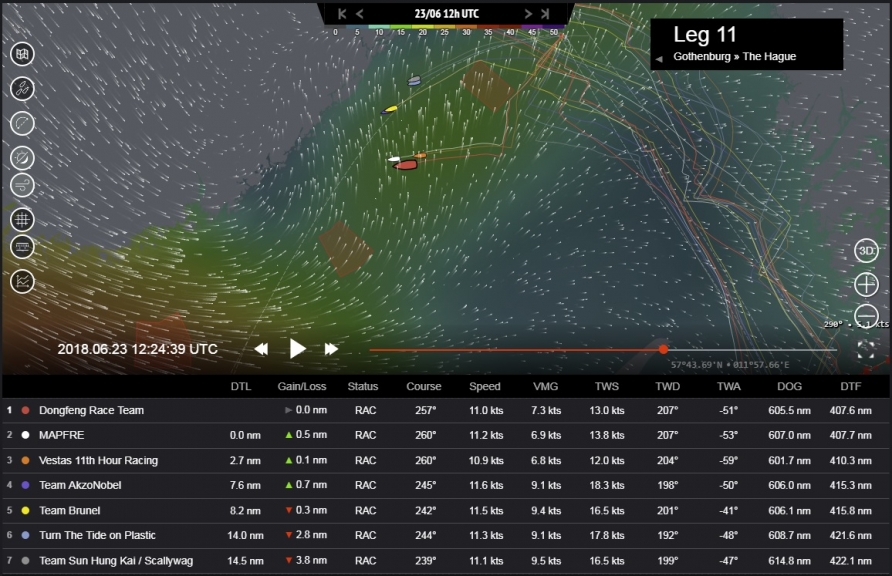Open the map view icon

point(22,54)
